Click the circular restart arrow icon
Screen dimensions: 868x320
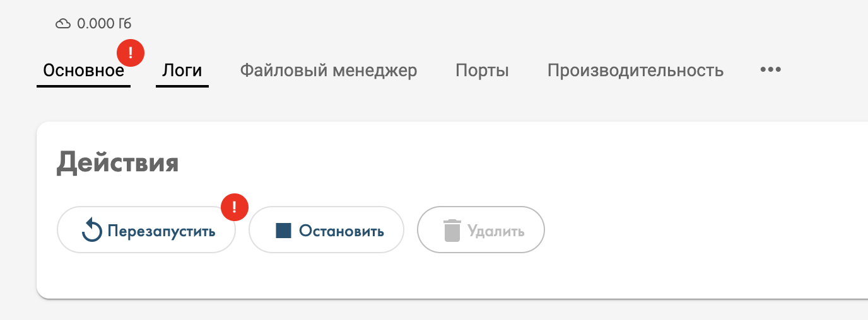pos(92,231)
